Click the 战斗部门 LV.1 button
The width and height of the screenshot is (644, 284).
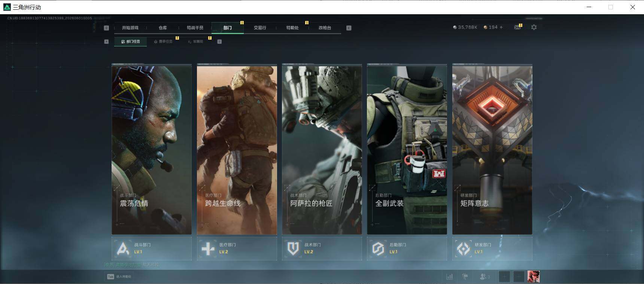(x=152, y=248)
